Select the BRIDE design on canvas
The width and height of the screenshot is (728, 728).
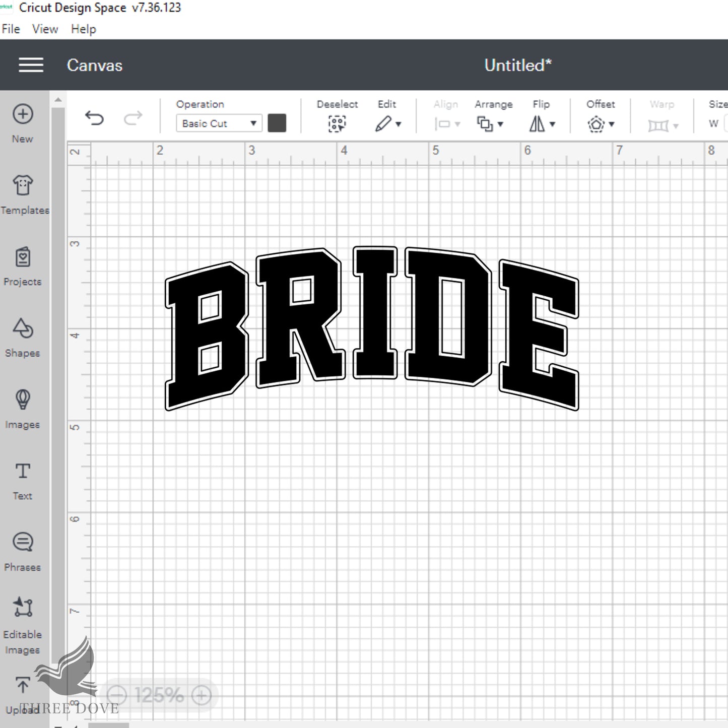372,328
